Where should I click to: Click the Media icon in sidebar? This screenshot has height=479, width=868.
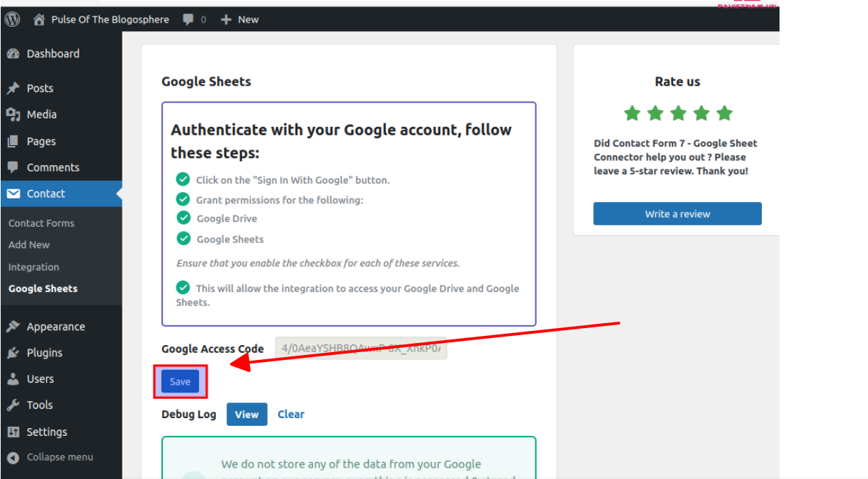point(13,115)
